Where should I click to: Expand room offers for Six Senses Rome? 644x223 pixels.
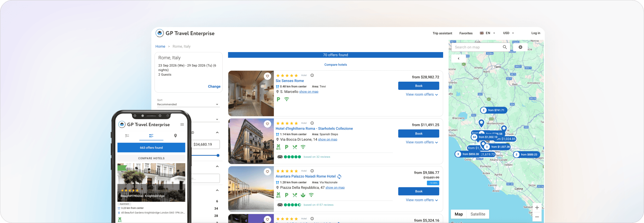[422, 94]
